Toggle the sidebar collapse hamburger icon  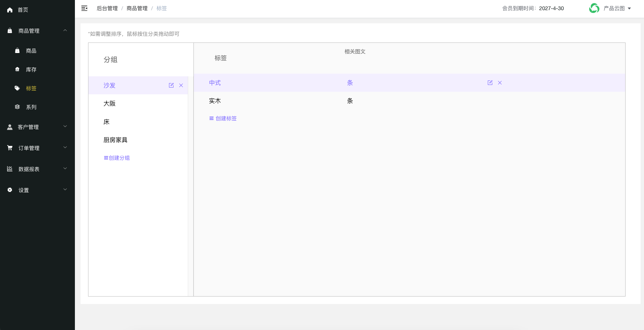[x=84, y=8]
